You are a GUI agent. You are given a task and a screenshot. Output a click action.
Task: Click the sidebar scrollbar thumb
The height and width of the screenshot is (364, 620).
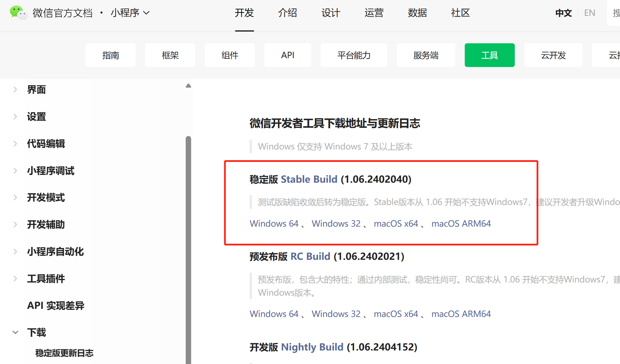(188, 250)
